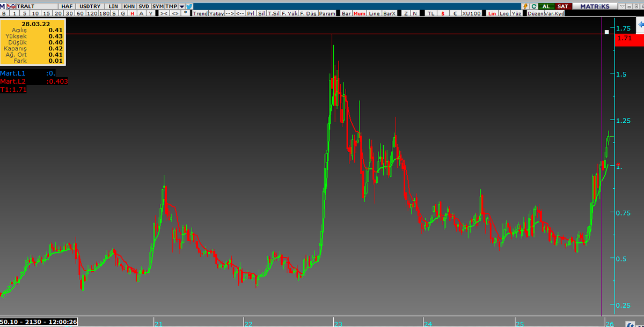The image size is (644, 327).
Task: Click the <-- shift left button
Action: click(x=240, y=13)
